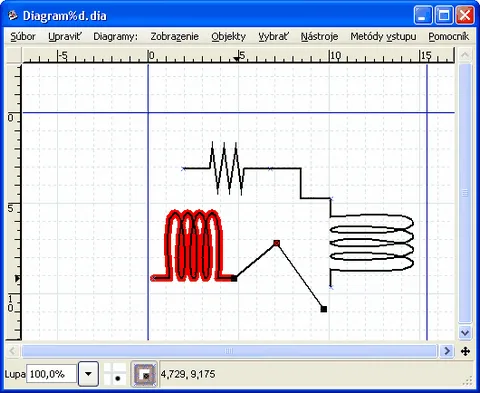Click the horizontal scrollbar thumb
The width and height of the screenshot is (480, 393).
point(229,351)
